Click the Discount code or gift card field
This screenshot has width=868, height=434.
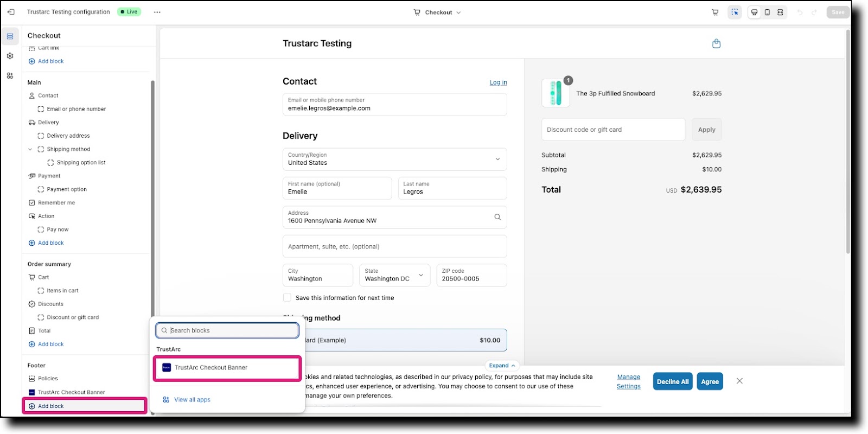tap(613, 130)
